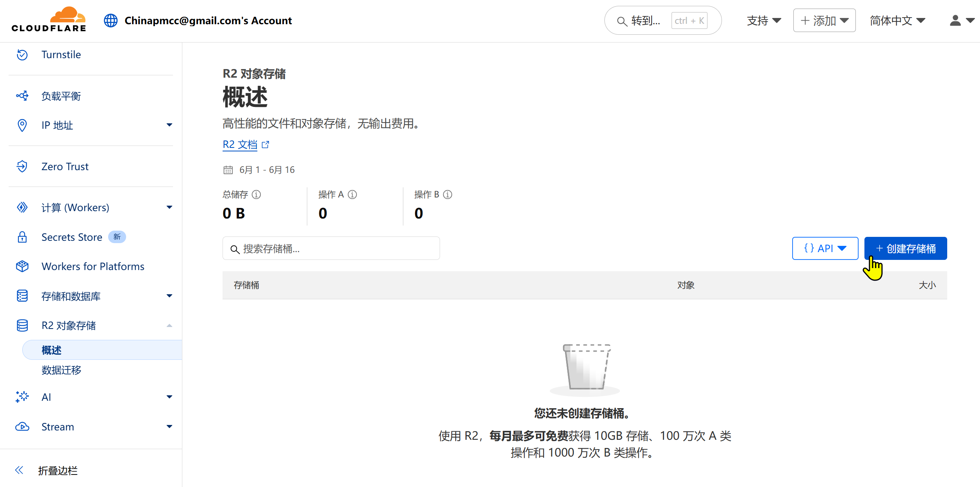Click the Workers for Platforms cube icon
Screen dimensions: 980x487
point(22,267)
